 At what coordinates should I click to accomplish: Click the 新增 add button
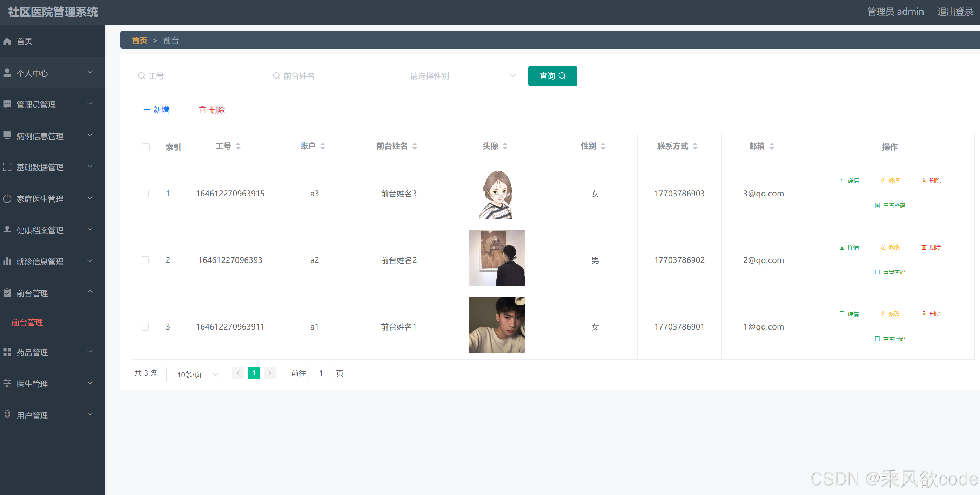(156, 110)
